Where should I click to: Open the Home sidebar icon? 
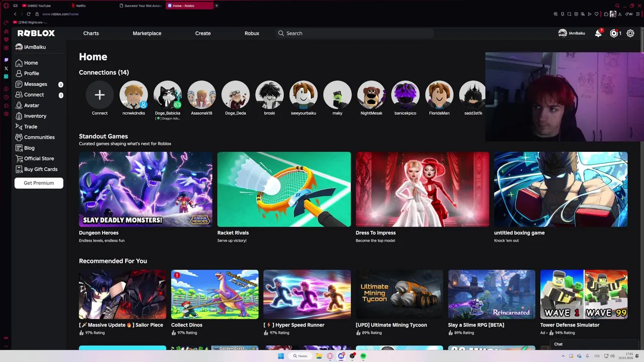tap(19, 63)
